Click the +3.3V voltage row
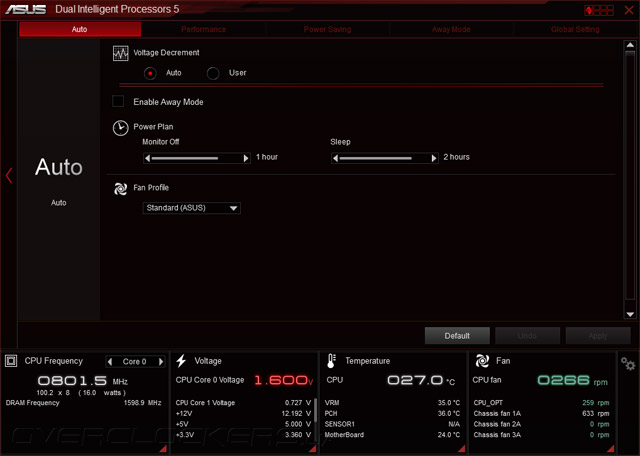 coord(243,435)
